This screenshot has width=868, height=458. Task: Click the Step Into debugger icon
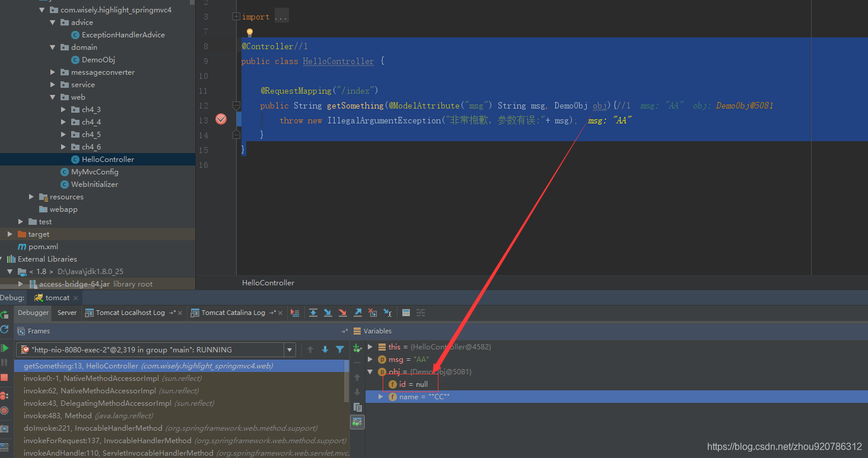327,313
